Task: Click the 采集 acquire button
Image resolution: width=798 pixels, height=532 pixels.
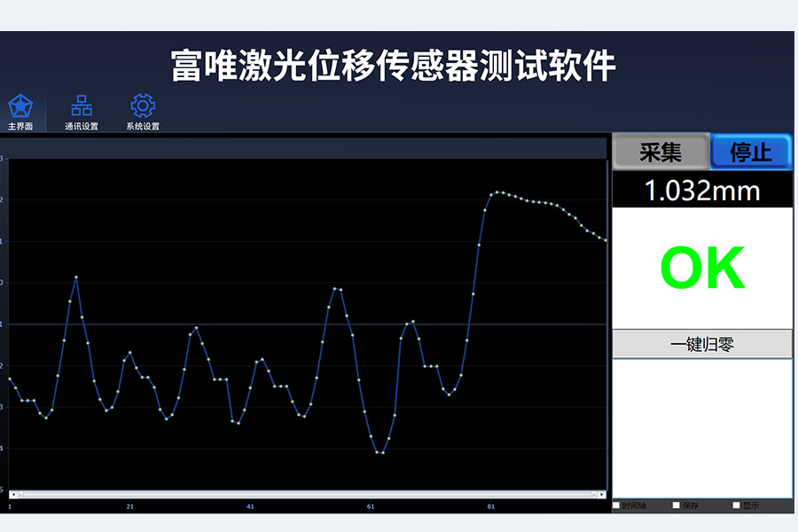Action: click(x=661, y=152)
